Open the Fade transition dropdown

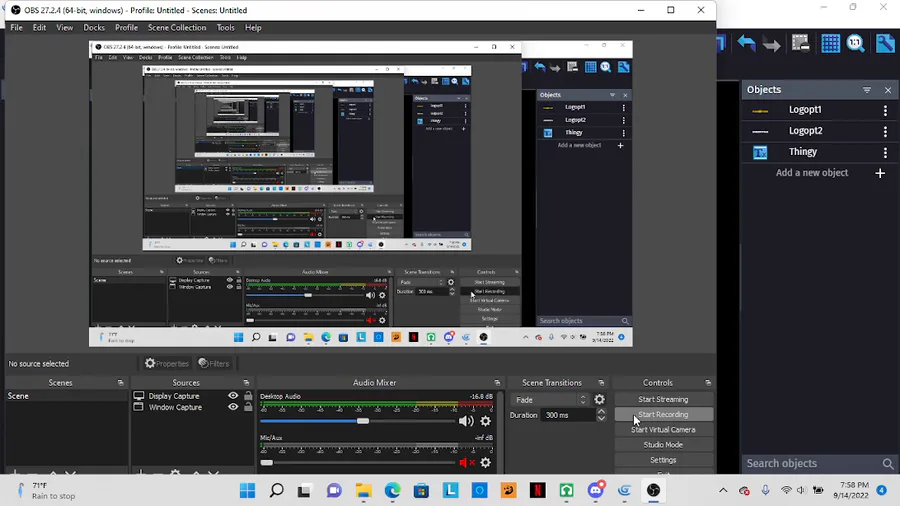point(550,400)
